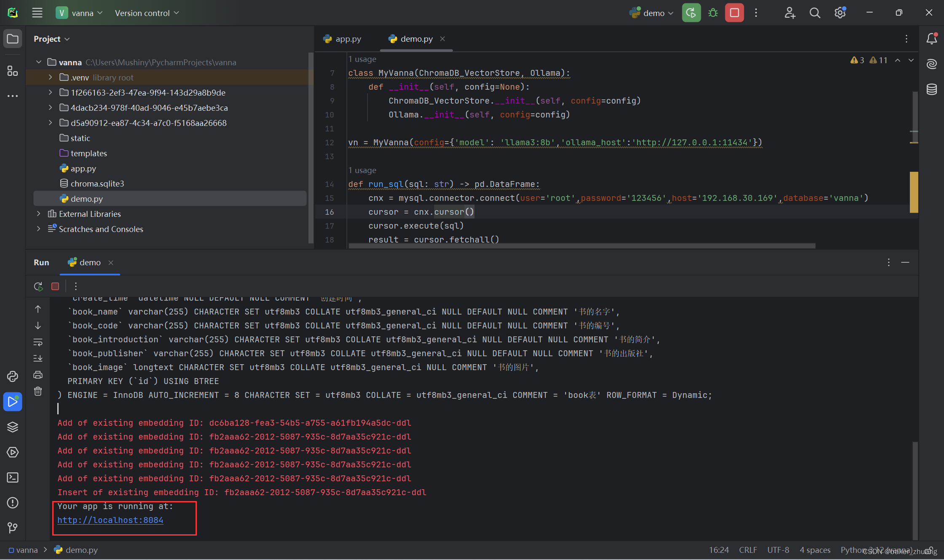Open the Git tool window icon
Image resolution: width=944 pixels, height=560 pixels.
coord(13,528)
